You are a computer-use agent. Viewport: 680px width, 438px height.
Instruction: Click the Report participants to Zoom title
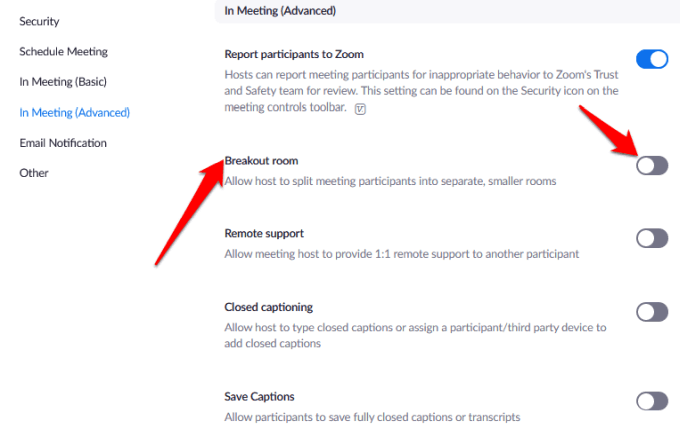tap(294, 54)
